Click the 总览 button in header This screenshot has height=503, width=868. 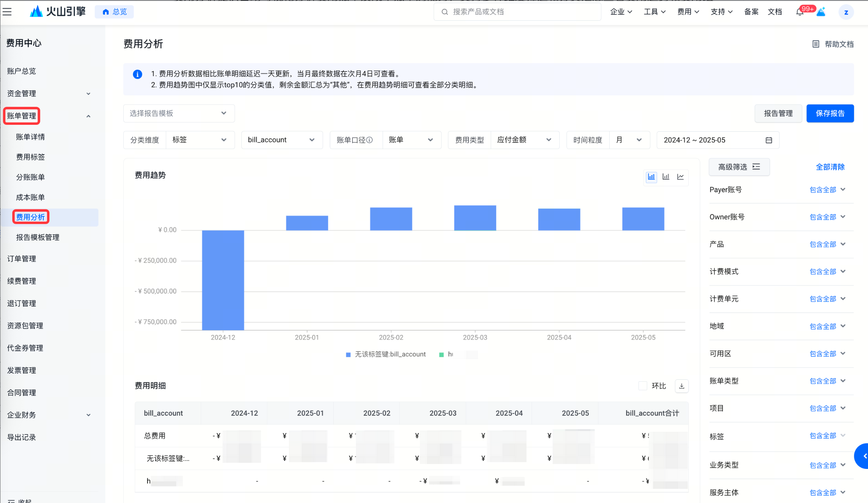click(x=114, y=12)
